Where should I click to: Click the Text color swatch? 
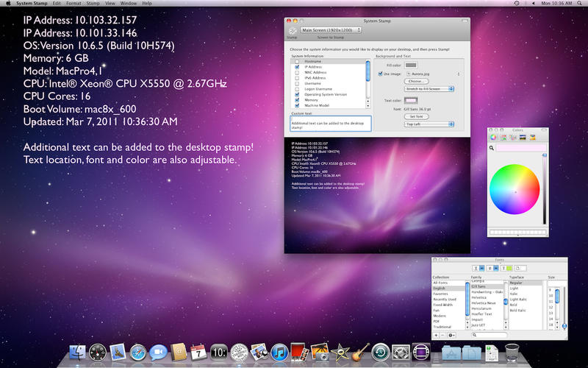[411, 100]
